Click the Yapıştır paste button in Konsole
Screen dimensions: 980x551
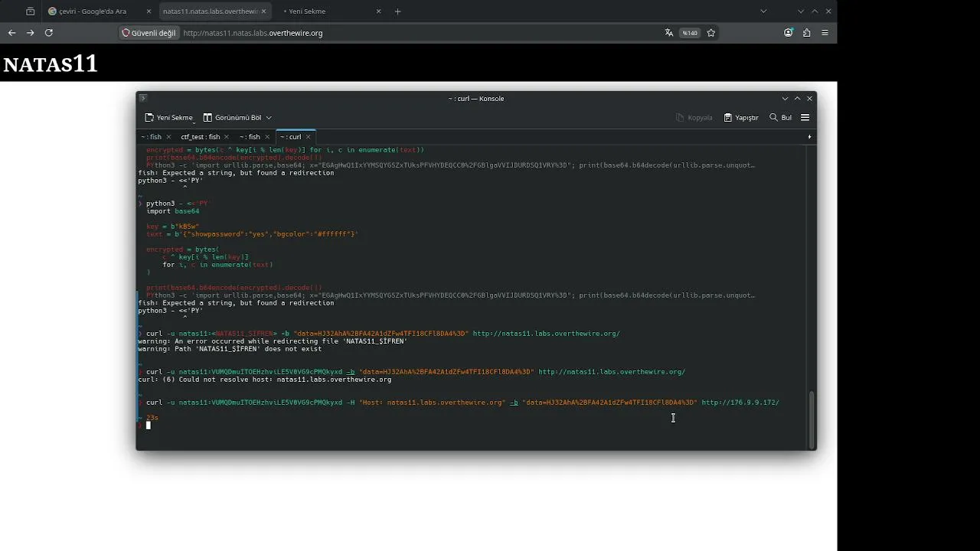tap(741, 117)
